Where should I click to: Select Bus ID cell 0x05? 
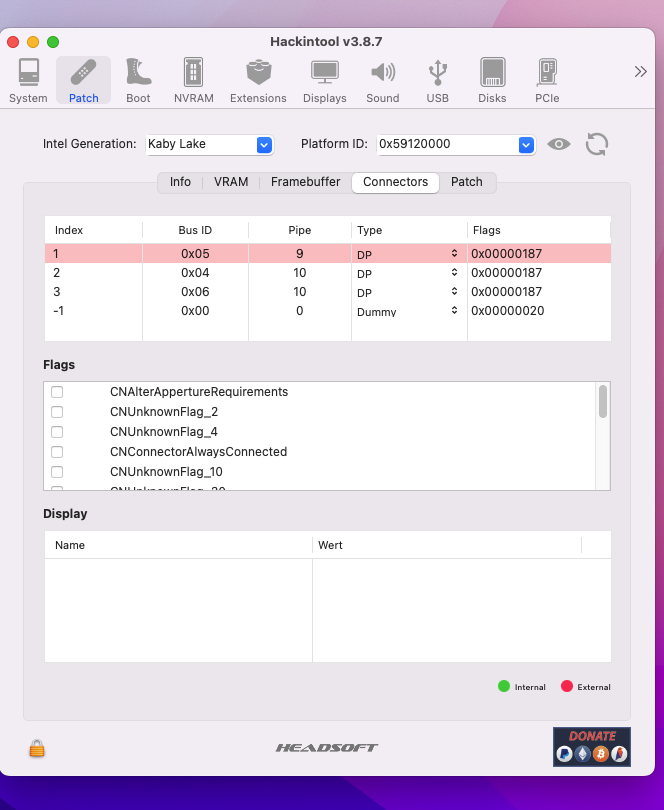(x=195, y=254)
